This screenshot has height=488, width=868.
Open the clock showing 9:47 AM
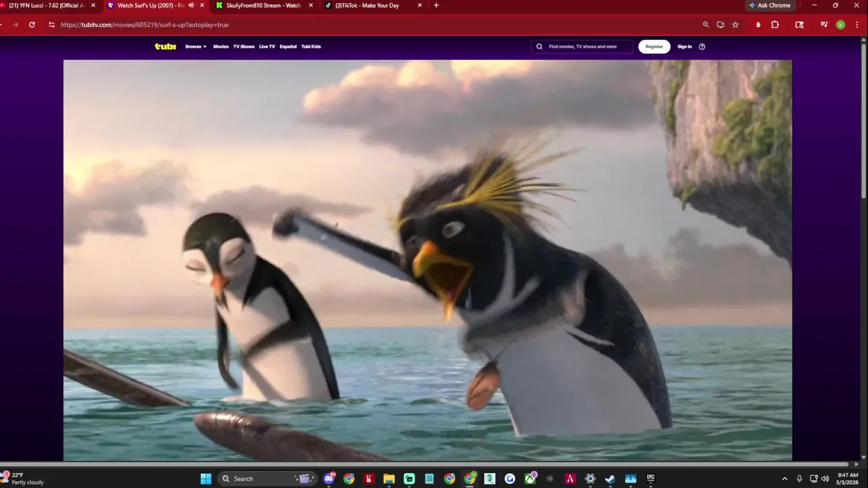pyautogui.click(x=848, y=479)
